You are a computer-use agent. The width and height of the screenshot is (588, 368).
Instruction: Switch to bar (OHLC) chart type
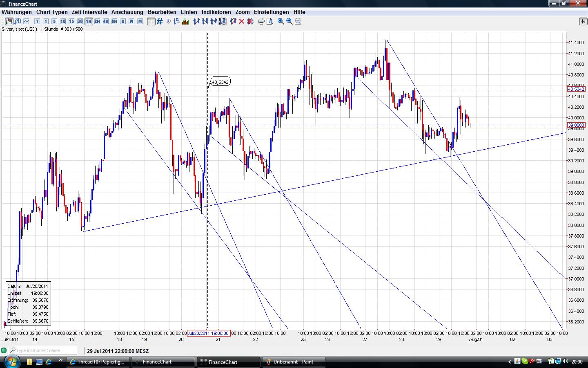point(18,21)
